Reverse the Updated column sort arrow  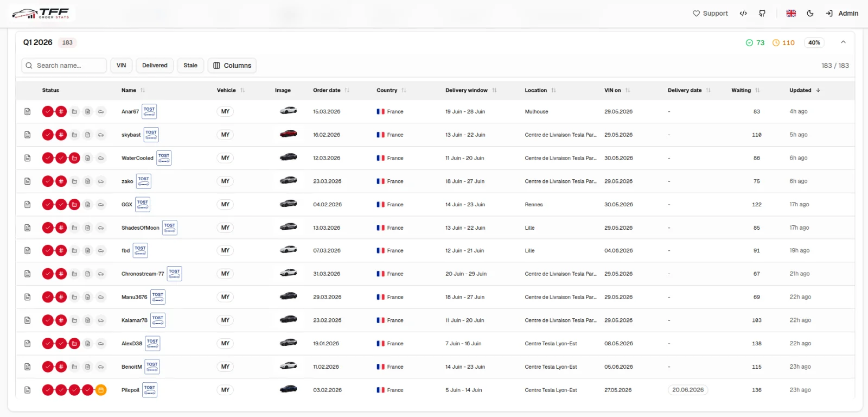coord(818,90)
